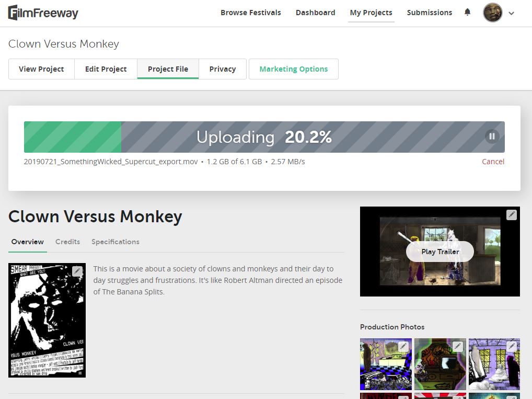Screen dimensions: 532x399
Task: Pause the upload with the pause icon
Action: pos(492,136)
